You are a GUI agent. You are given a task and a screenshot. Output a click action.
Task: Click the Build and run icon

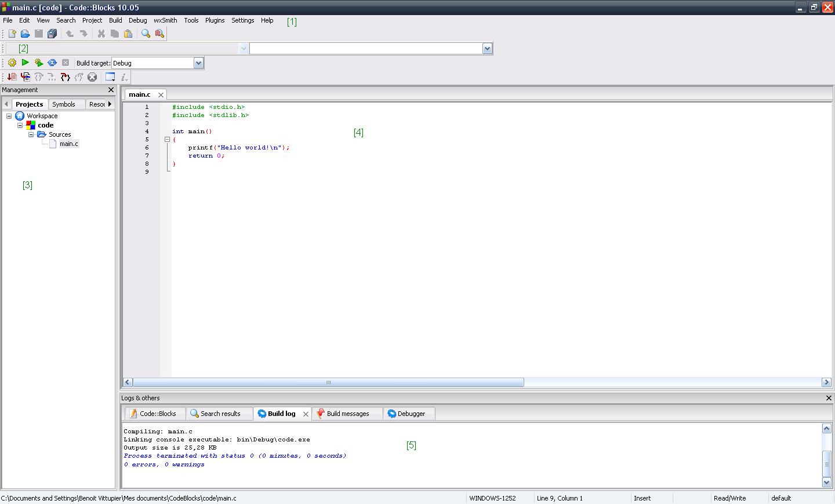(39, 63)
